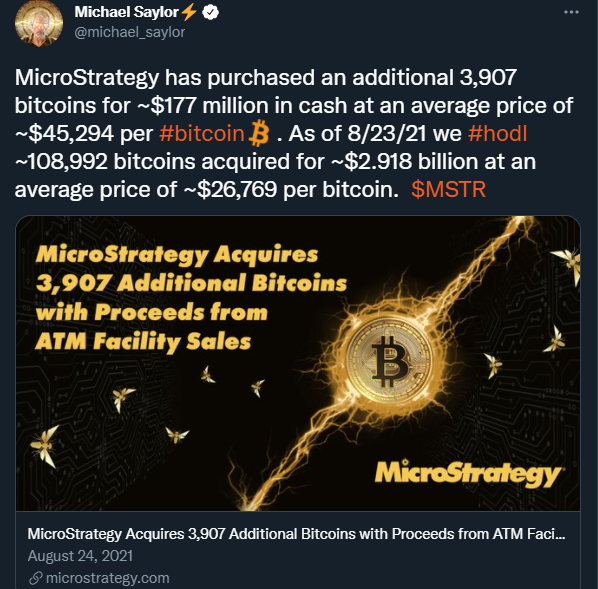The height and width of the screenshot is (589, 598).
Task: Click the card headline text overlay
Action: 191,298
